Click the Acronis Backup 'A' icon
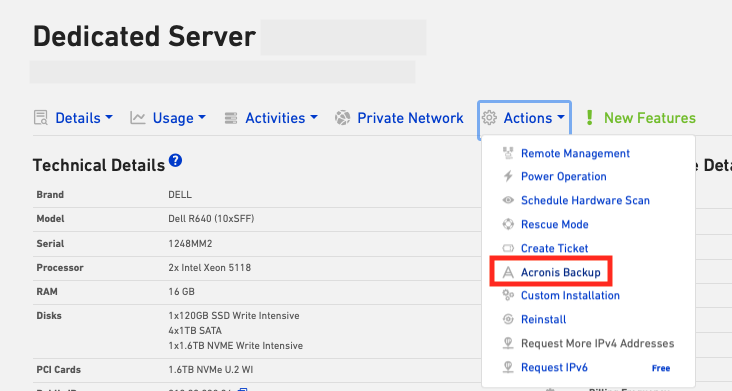Screen dimensions: 732x391 click(x=508, y=272)
